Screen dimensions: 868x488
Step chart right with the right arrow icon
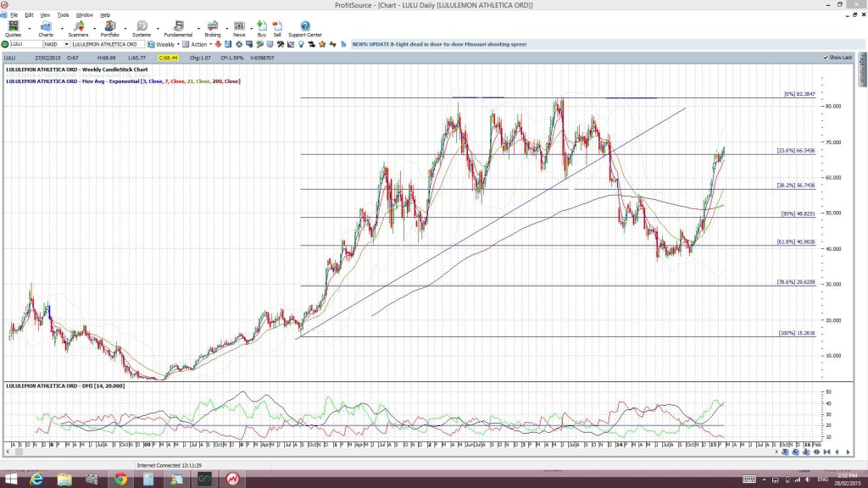[x=848, y=452]
